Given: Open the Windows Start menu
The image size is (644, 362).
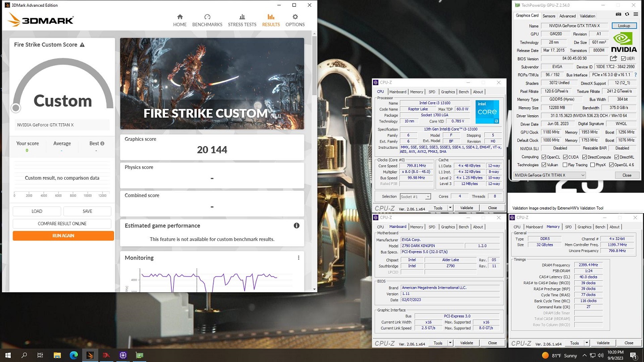Looking at the screenshot, I should (8, 355).
